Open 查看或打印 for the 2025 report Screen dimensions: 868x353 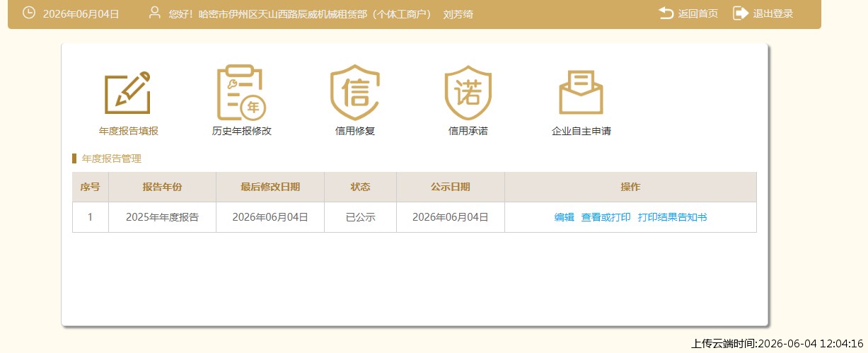pyautogui.click(x=606, y=217)
